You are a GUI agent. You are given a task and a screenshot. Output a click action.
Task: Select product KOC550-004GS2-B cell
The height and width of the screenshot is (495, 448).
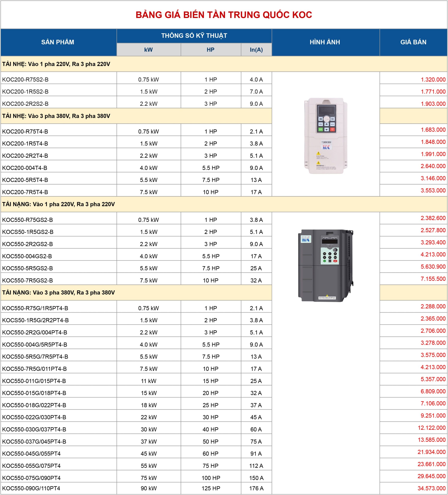27,256
